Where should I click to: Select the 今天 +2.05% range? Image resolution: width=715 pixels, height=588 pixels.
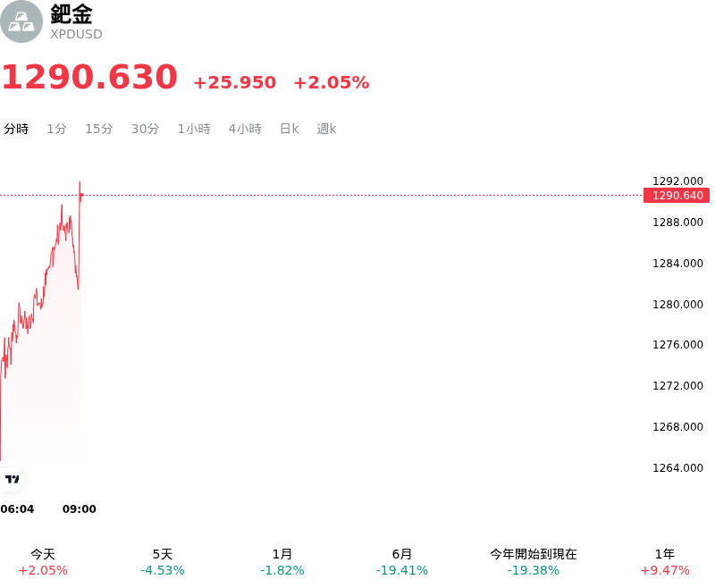point(43,562)
